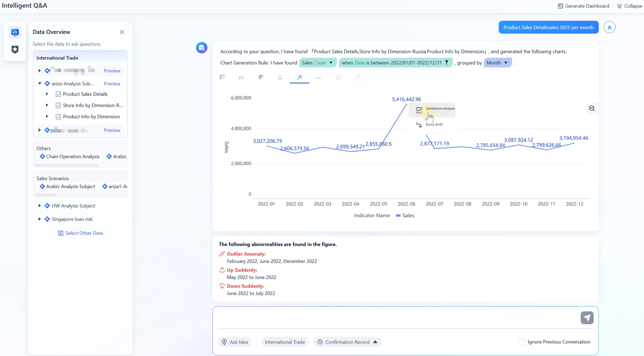This screenshot has width=644, height=356.
Task: Click the chart zoom magnifier icon
Action: [592, 108]
